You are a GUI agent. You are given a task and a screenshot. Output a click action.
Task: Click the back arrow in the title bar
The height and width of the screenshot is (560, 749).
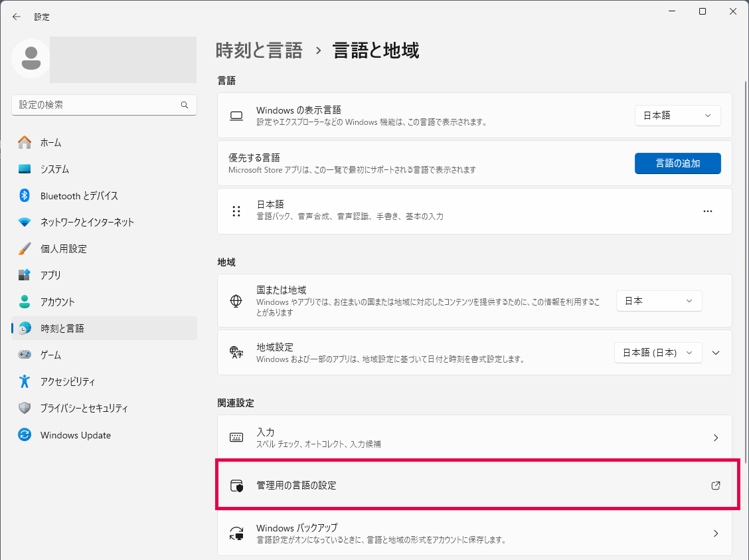click(x=17, y=17)
